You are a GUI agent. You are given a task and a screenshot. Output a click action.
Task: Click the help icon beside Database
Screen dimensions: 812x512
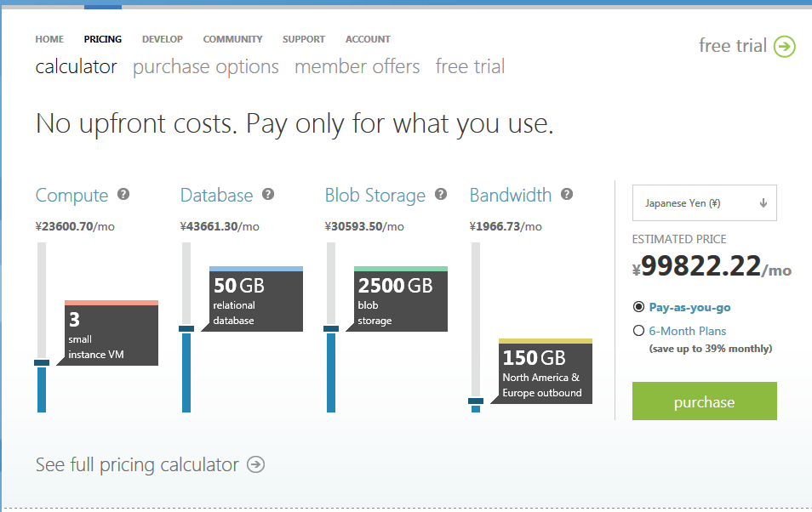268,195
